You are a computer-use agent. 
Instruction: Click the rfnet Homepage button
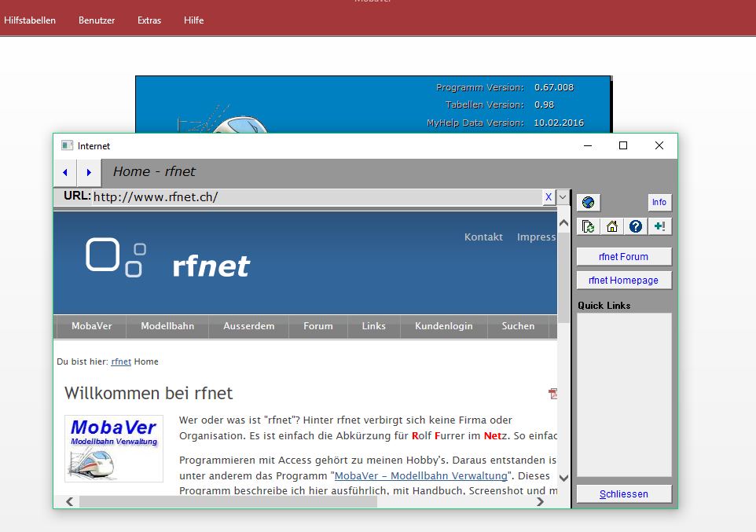[x=624, y=281]
